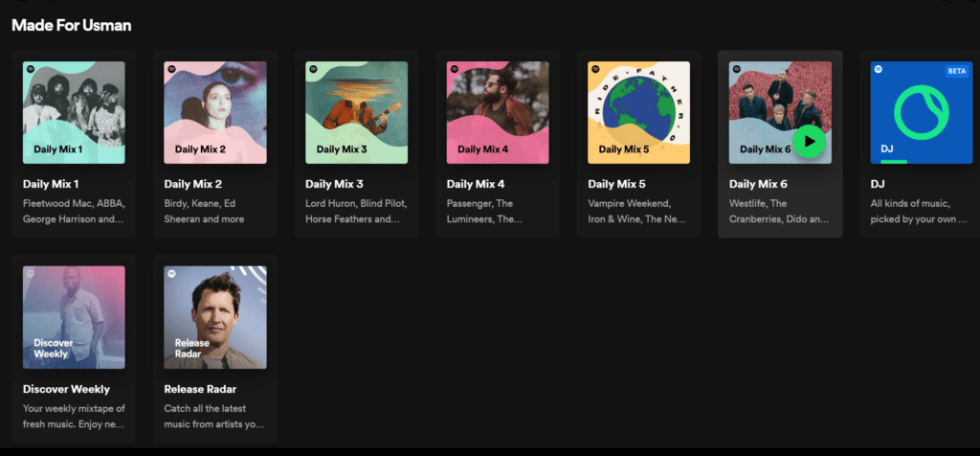Viewport: 980px width, 456px height.
Task: Click the Daily Mix 5 title
Action: pyautogui.click(x=617, y=185)
